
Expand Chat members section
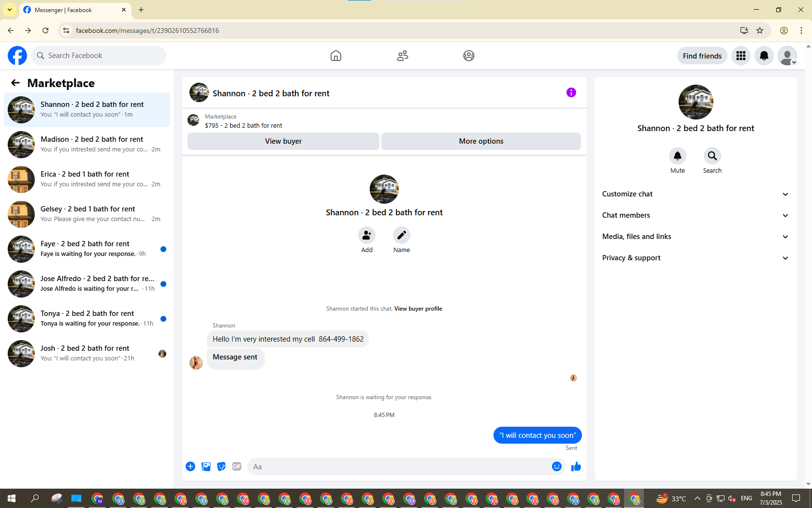click(x=696, y=215)
